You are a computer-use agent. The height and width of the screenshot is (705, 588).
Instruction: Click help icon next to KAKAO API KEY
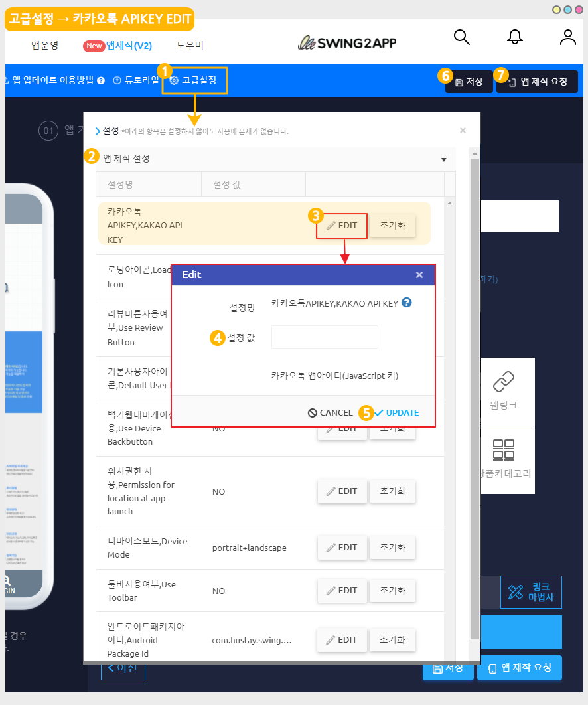(407, 303)
